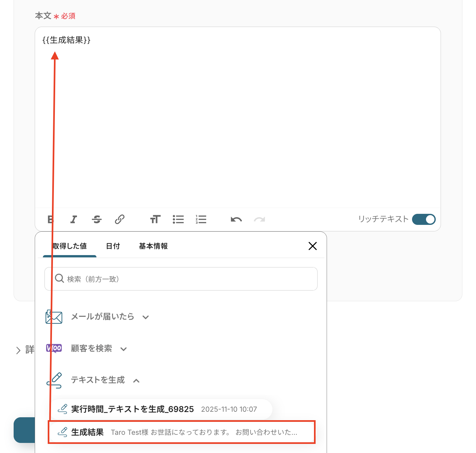Insert a bulleted list
Screen dimensions: 476x453
click(x=178, y=219)
